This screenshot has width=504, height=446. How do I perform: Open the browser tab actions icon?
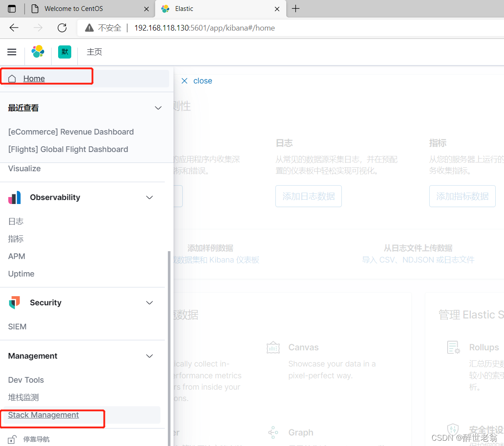(x=11, y=9)
